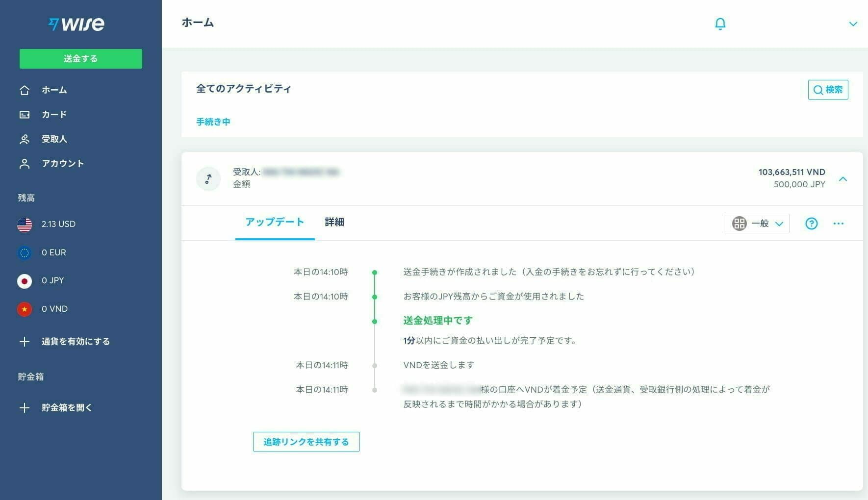The image size is (868, 500).
Task: Open the three-dots more options menu
Action: pyautogui.click(x=839, y=224)
